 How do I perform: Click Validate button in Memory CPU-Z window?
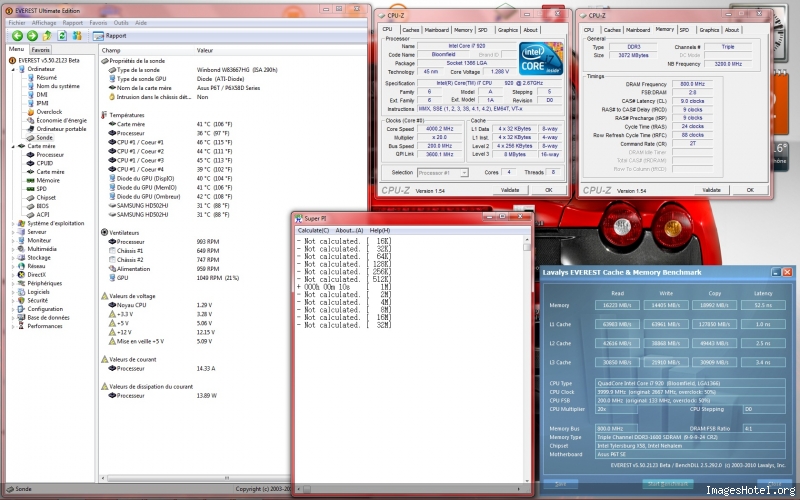pyautogui.click(x=711, y=189)
